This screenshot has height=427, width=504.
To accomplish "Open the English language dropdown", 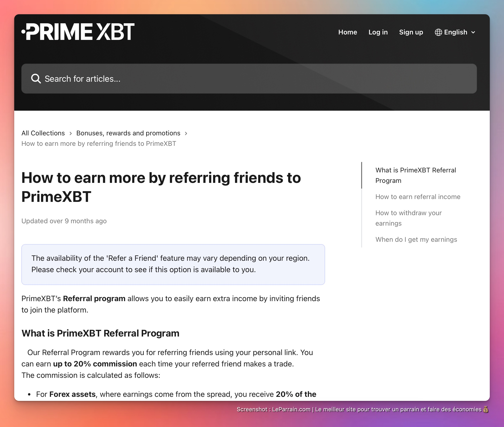I will click(x=455, y=32).
